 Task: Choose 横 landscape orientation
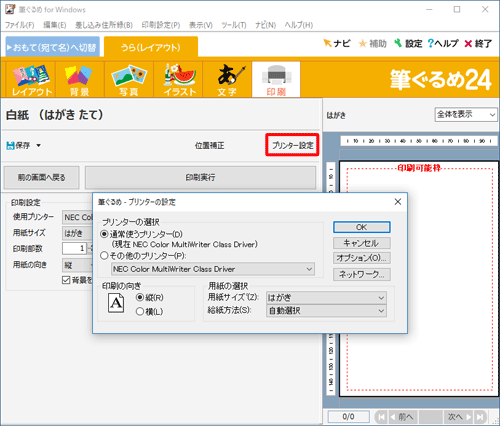click(140, 311)
